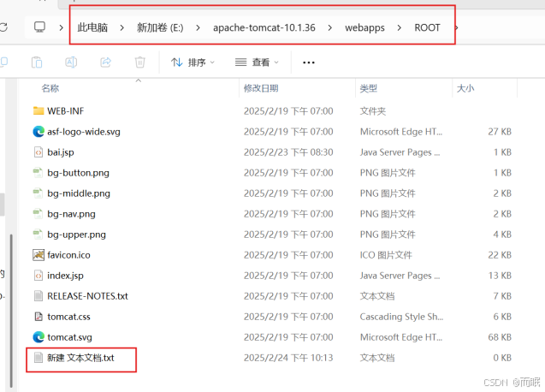545x392 pixels.
Task: Select the file name RELEASE-NOTES.txt
Action: [x=87, y=296]
